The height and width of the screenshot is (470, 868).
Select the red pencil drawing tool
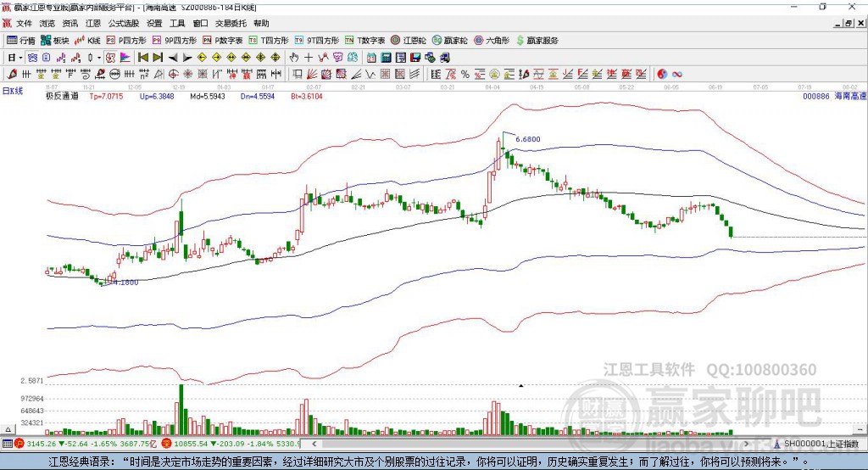pyautogui.click(x=12, y=75)
